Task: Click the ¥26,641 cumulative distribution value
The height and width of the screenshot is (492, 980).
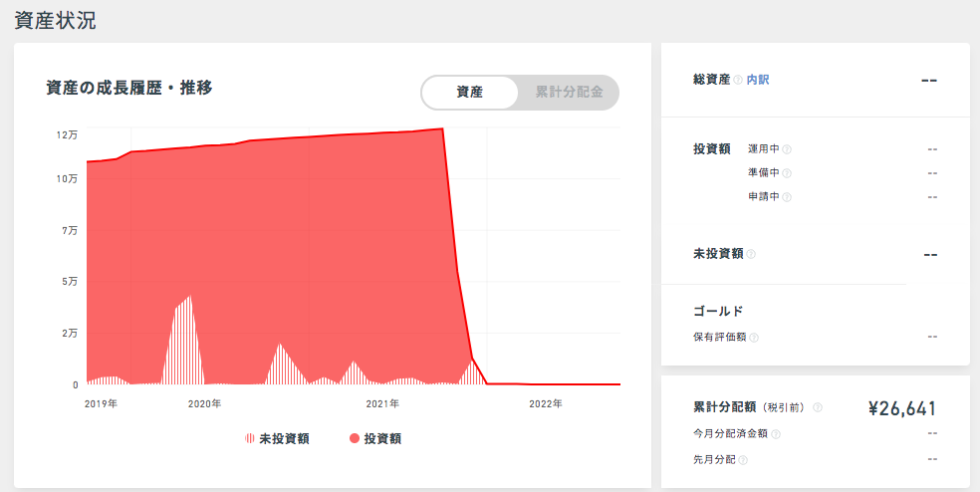Action: click(902, 409)
